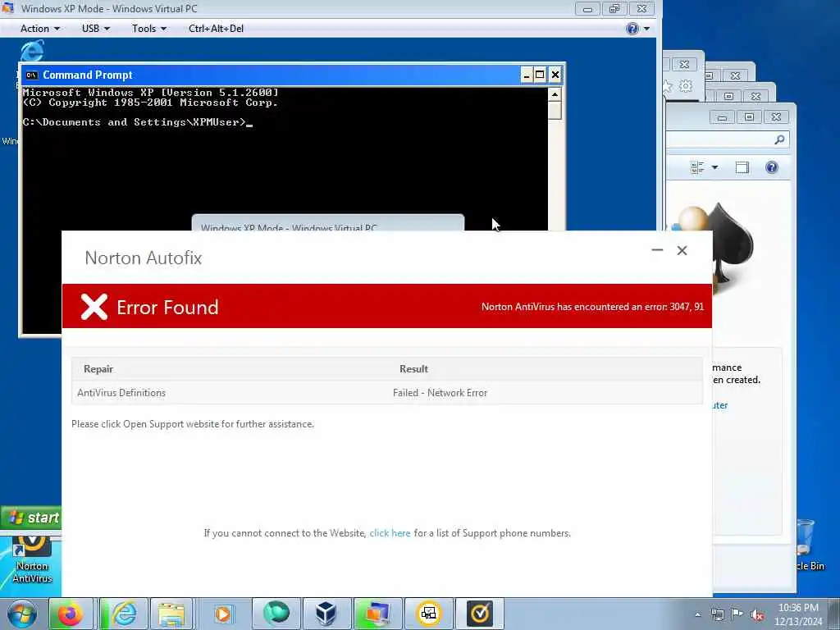Minimize the Windows Virtual PC window

click(x=587, y=9)
